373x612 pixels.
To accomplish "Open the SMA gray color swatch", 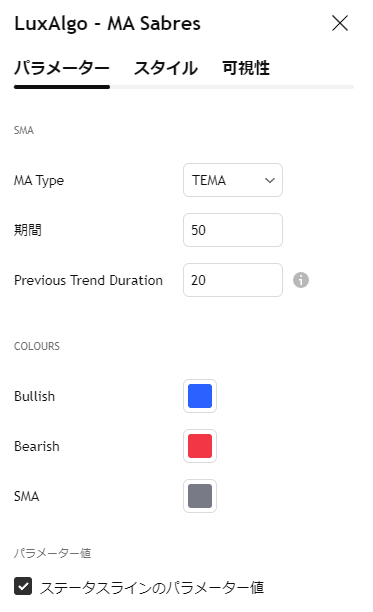I will pos(200,496).
